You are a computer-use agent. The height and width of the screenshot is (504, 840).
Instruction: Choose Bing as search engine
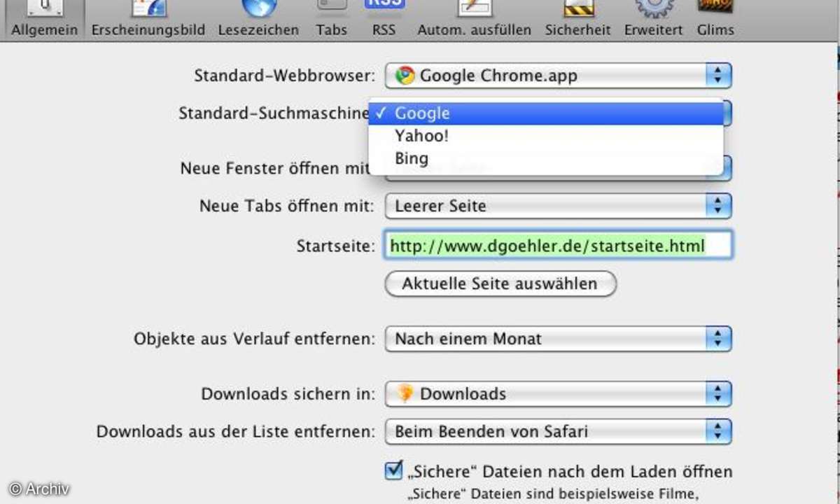546,158
